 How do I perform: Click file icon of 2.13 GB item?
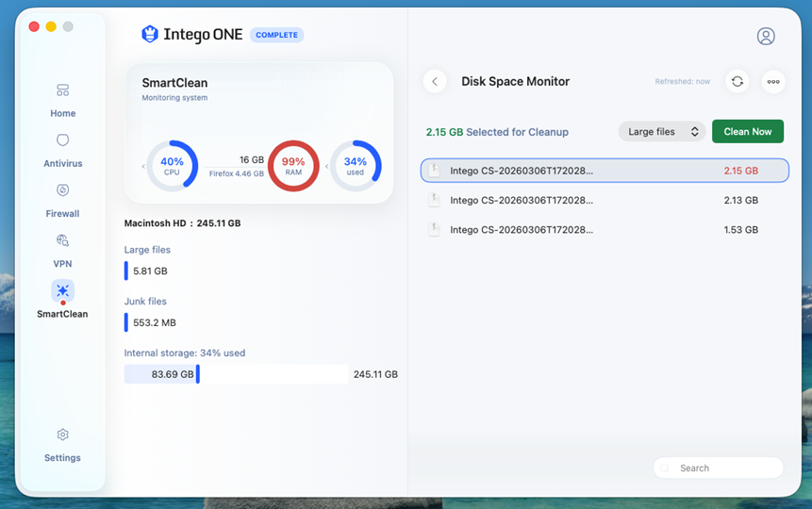pos(435,200)
